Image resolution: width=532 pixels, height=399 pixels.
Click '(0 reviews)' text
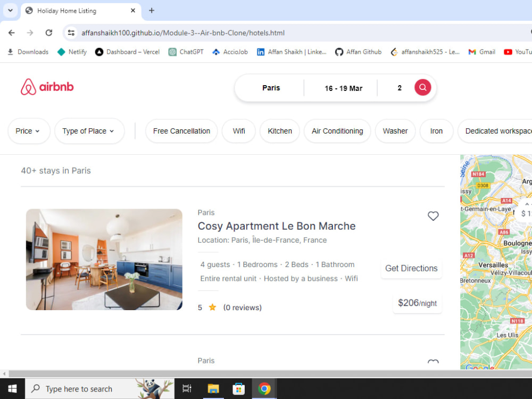click(242, 307)
